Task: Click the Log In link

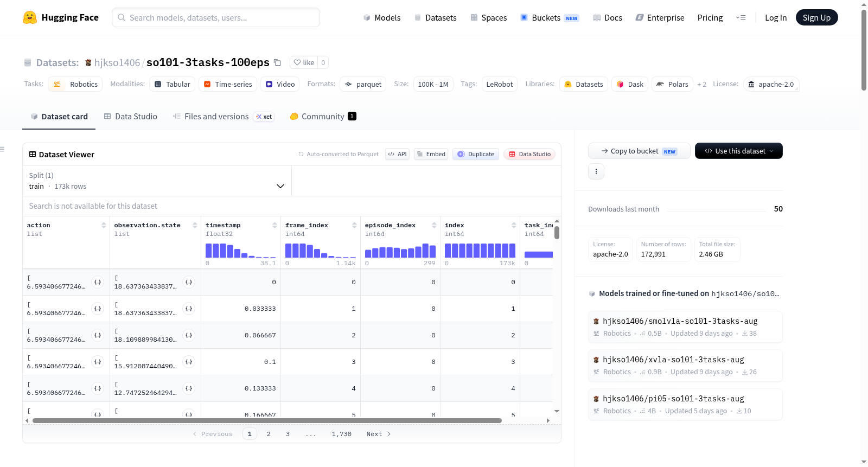Action: point(776,17)
